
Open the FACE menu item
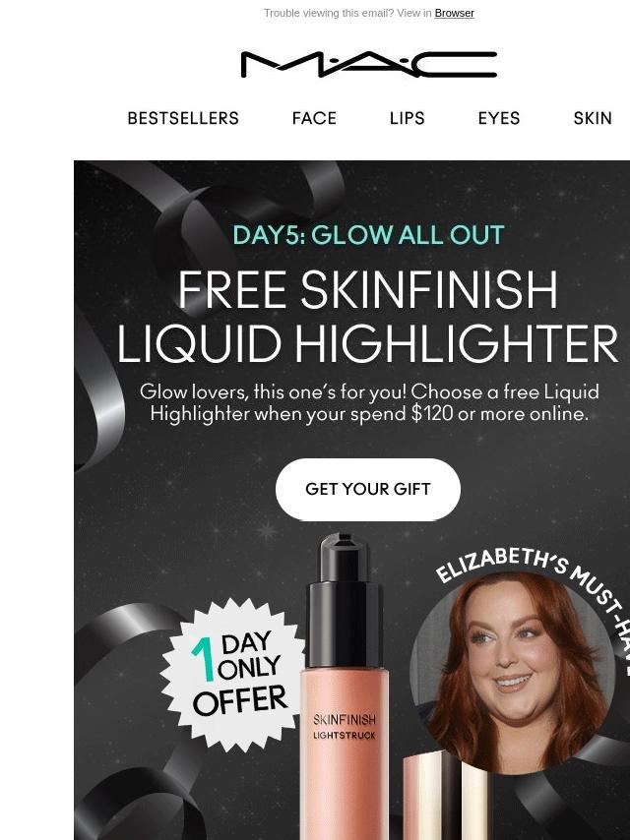pyautogui.click(x=314, y=118)
